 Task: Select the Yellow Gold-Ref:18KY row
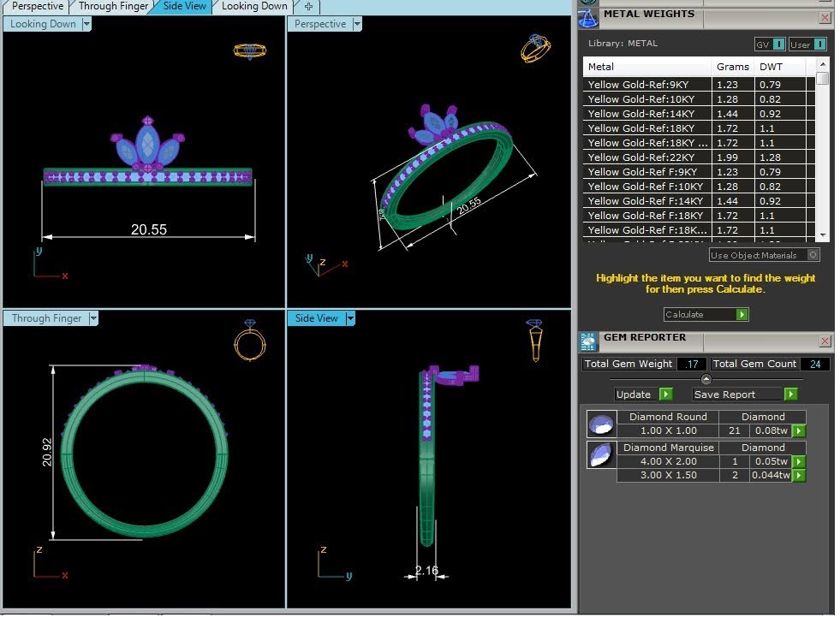(x=699, y=128)
